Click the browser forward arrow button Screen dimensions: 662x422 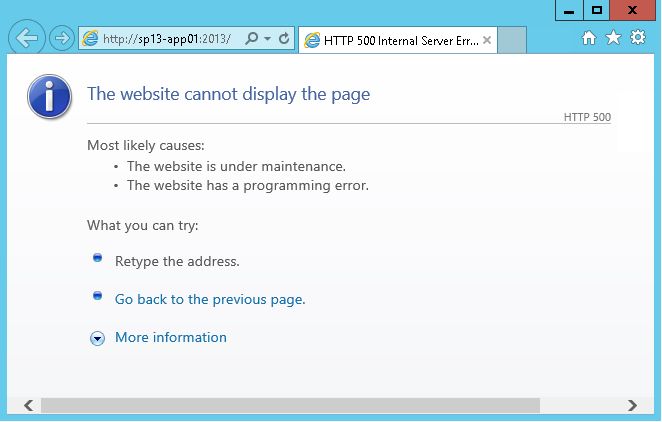(x=62, y=38)
